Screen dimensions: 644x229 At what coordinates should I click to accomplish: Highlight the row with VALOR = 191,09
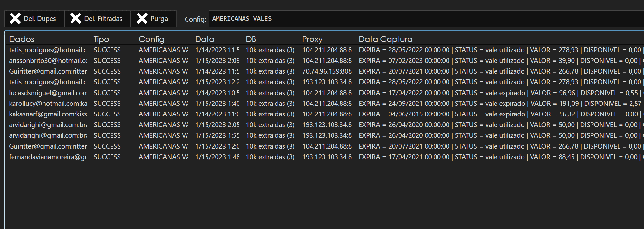(322, 104)
